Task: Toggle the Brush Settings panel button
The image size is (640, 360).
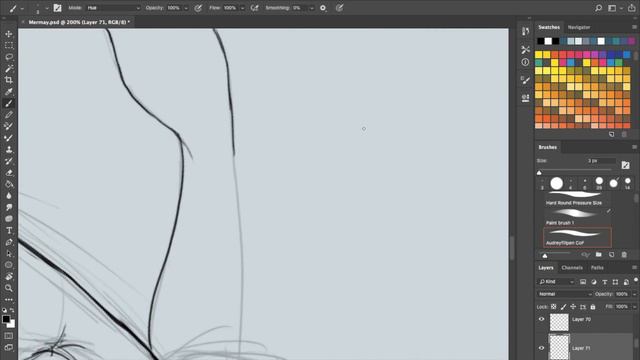Action: point(58,8)
